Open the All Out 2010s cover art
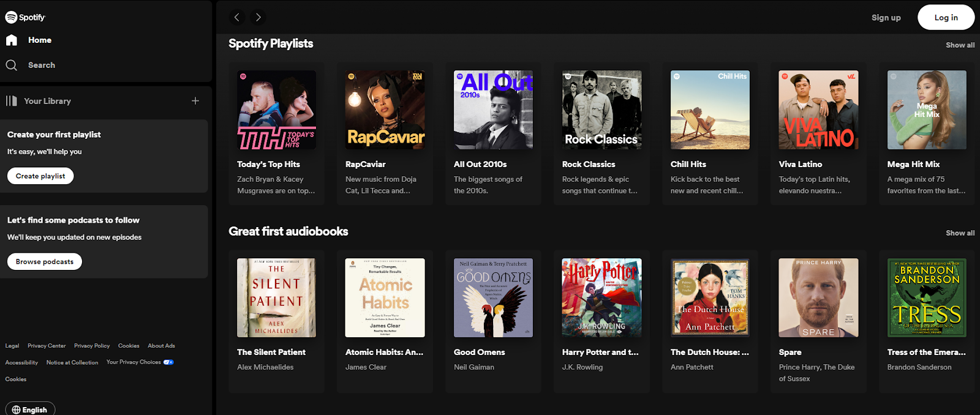Viewport: 980px width, 415px height. (x=494, y=110)
